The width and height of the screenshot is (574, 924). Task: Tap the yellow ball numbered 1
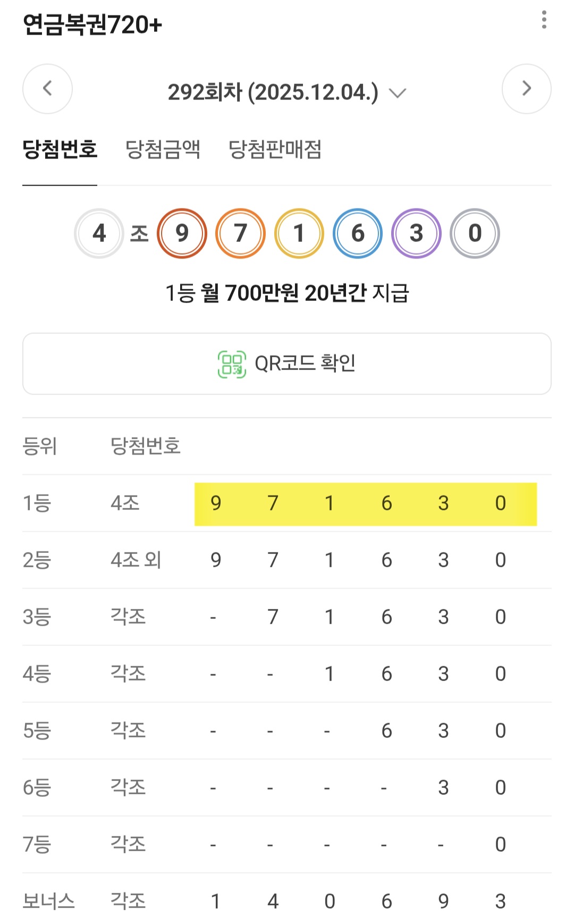[299, 233]
